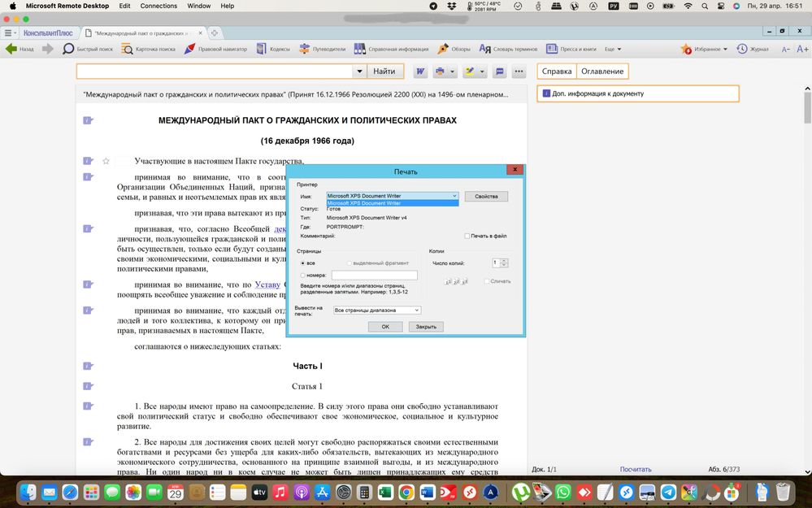Open Путеводители guides
Viewport: 812px width, 508px height.
[x=322, y=49]
